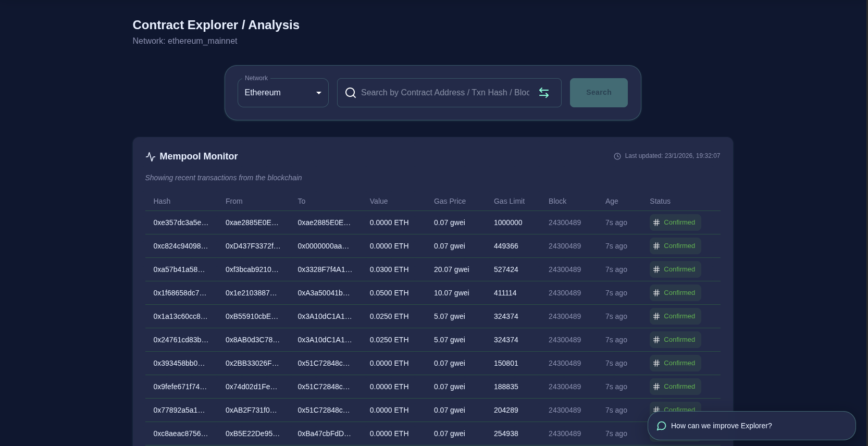The width and height of the screenshot is (868, 446).
Task: Click hash icon in 0x1a13c60cc8 row status
Action: click(656, 316)
